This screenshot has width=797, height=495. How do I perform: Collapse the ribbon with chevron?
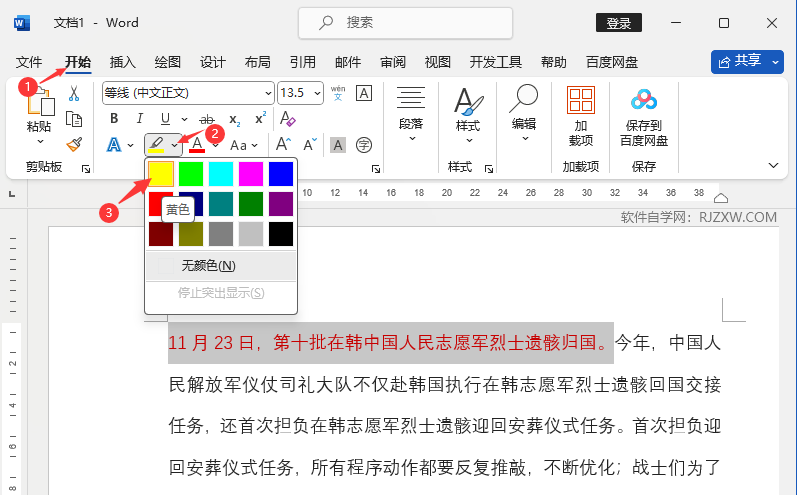774,165
